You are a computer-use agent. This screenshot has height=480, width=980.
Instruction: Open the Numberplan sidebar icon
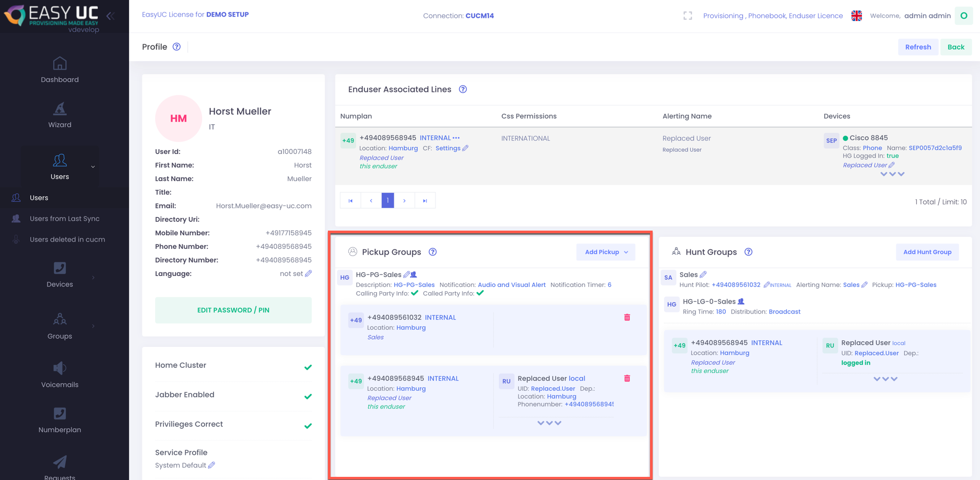pyautogui.click(x=60, y=414)
